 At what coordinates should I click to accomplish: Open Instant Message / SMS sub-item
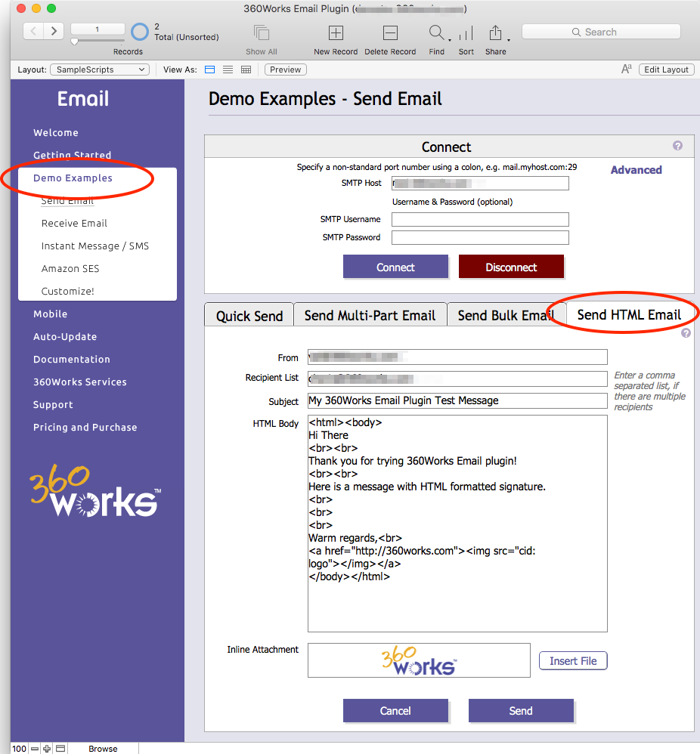pyautogui.click(x=95, y=246)
